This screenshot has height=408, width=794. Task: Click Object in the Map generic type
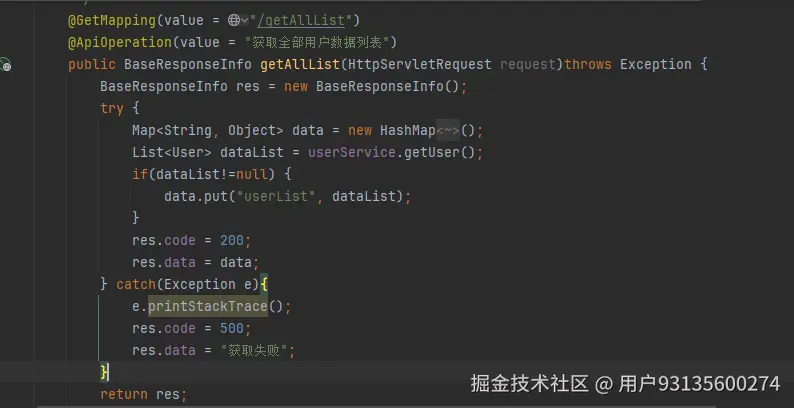click(x=252, y=131)
